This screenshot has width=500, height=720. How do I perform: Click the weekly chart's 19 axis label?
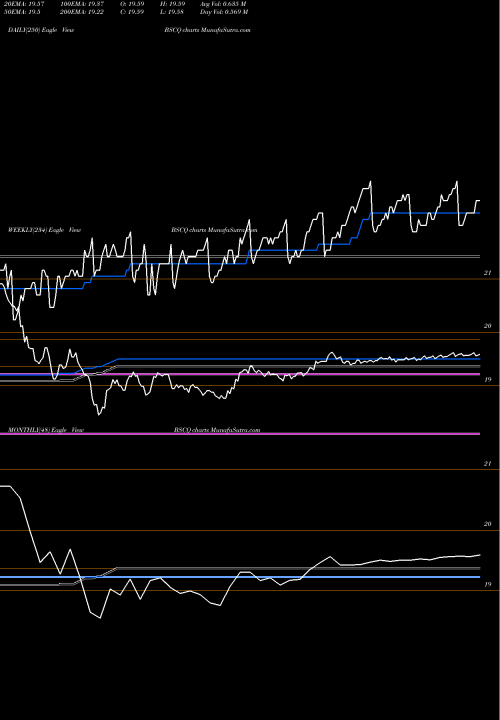pyautogui.click(x=488, y=380)
